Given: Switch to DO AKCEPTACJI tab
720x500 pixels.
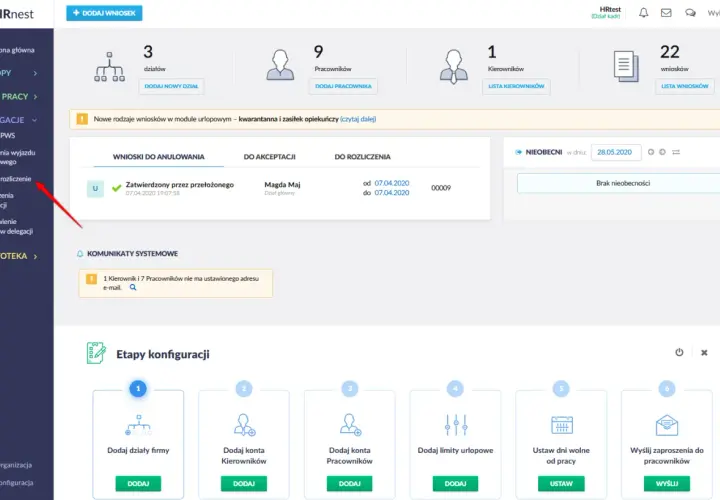Looking at the screenshot, I should pos(270,157).
